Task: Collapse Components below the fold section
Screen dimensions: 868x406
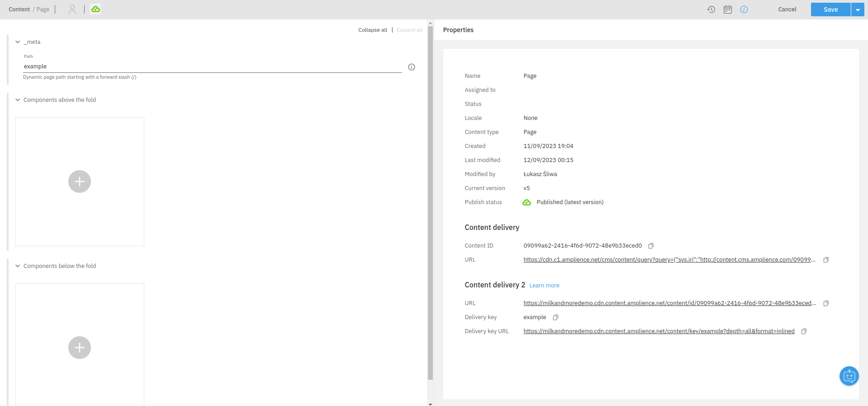Action: coord(18,266)
